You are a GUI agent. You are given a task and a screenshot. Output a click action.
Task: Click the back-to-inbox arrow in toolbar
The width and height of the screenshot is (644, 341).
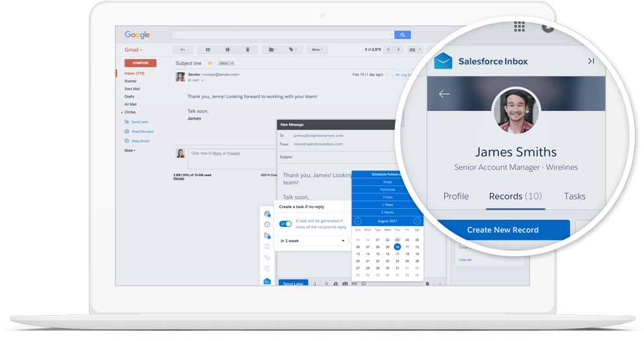[x=183, y=50]
